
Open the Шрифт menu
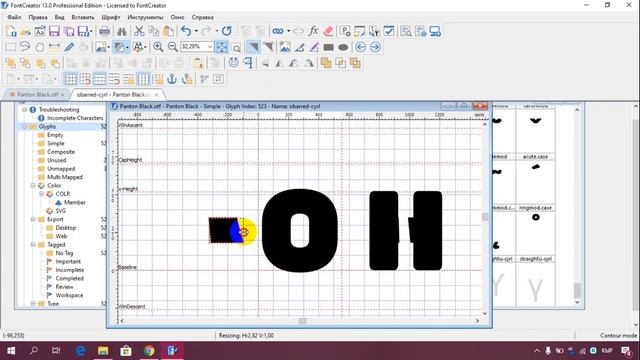[x=111, y=17]
